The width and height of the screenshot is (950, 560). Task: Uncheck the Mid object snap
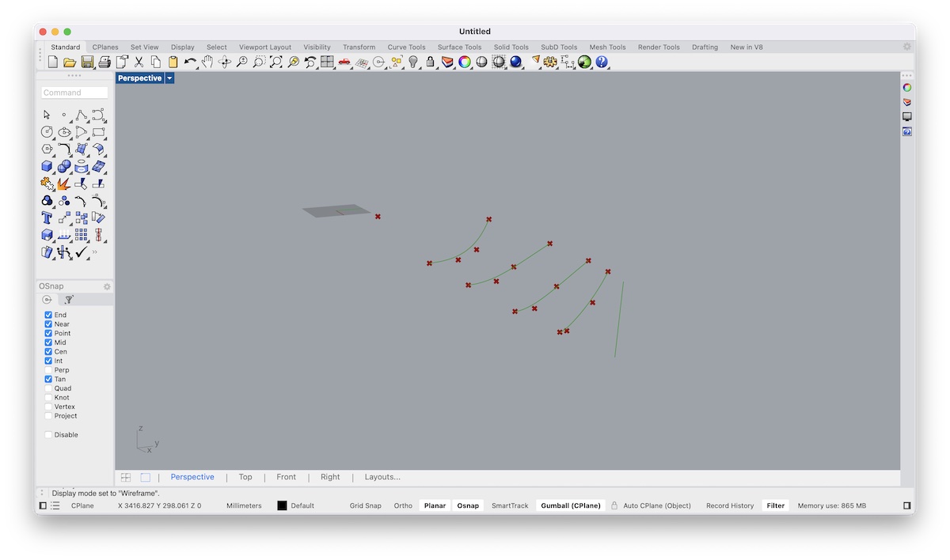click(x=48, y=342)
